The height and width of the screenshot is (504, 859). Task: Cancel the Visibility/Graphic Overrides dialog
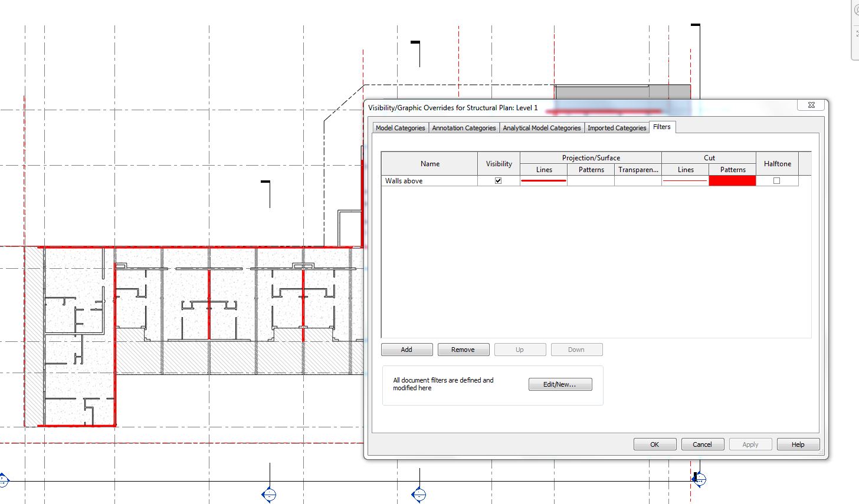pos(703,444)
